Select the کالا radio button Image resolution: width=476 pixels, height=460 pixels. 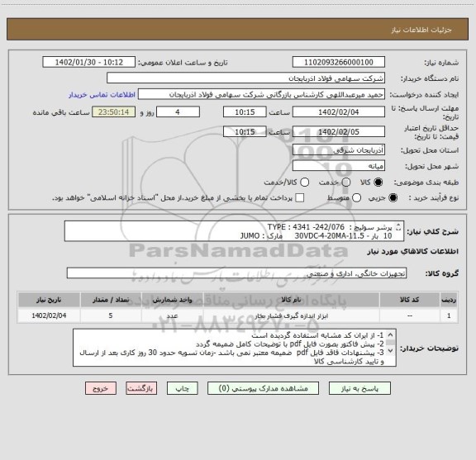click(x=378, y=183)
